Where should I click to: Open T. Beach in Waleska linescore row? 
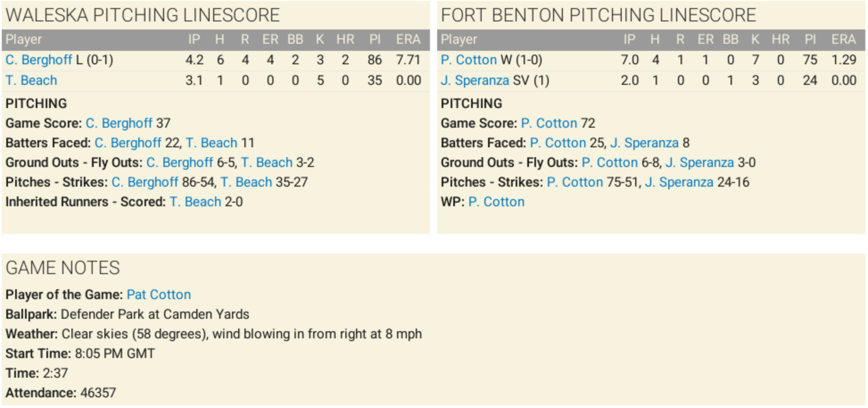click(x=31, y=80)
